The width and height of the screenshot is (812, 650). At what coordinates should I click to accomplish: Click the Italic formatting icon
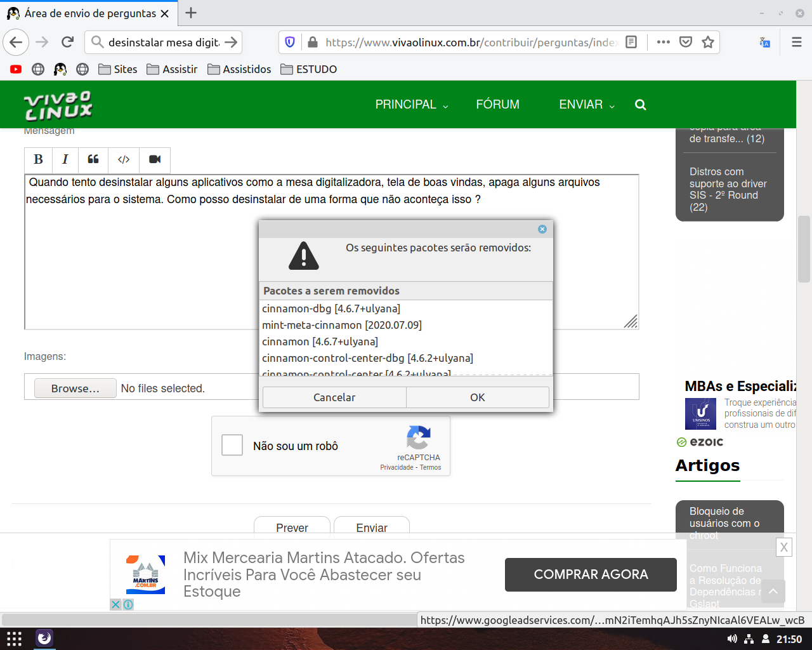65,159
